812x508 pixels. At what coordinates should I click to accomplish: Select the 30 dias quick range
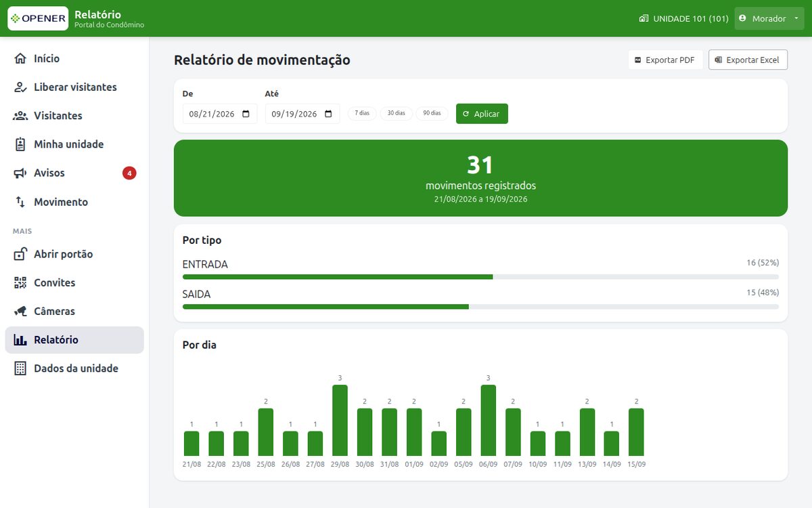pyautogui.click(x=397, y=113)
